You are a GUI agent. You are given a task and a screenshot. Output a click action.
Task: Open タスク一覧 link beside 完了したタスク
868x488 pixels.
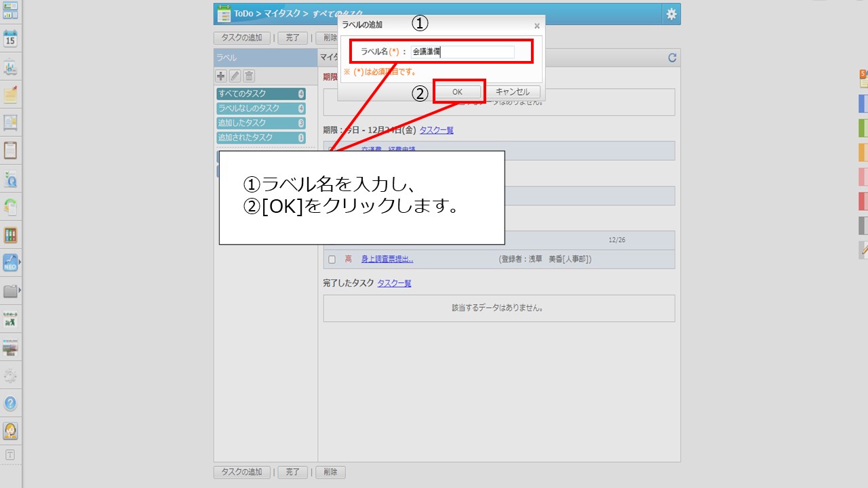[x=395, y=283]
